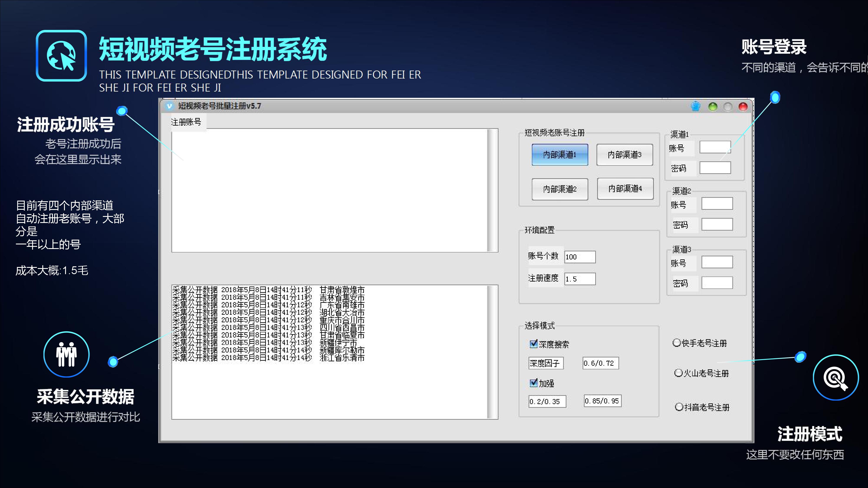868x488 pixels.
Task: Click the 渠道2 密码 input field
Action: (x=717, y=224)
